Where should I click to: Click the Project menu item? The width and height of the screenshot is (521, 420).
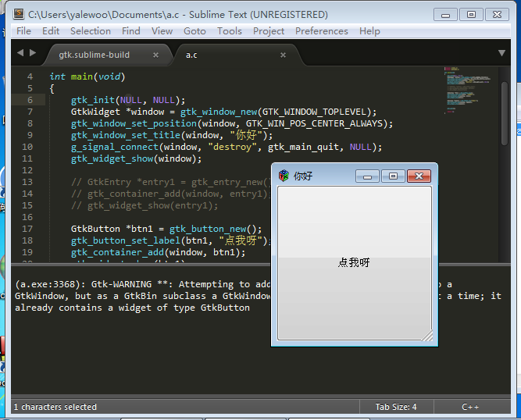click(x=269, y=31)
